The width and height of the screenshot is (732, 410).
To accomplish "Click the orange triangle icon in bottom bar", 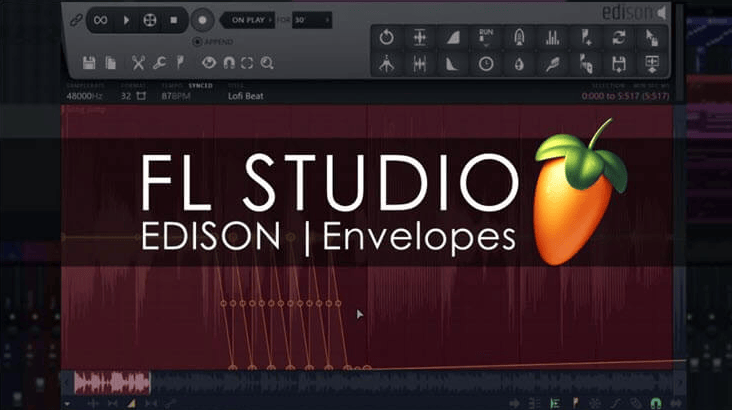I will pos(132,403).
